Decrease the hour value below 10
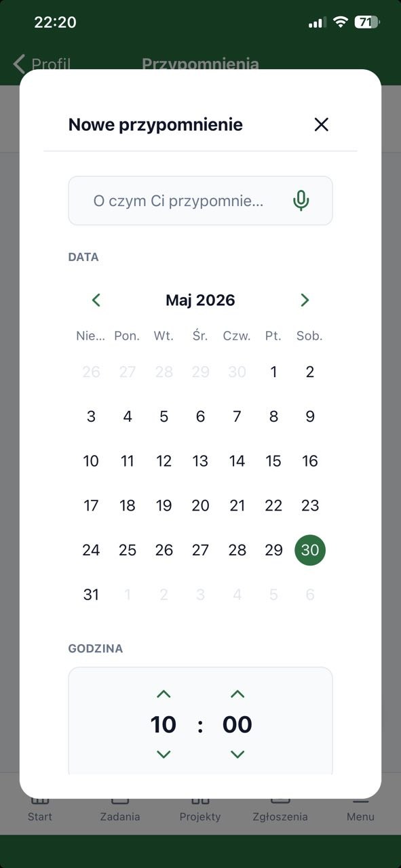Image resolution: width=401 pixels, height=868 pixels. (164, 754)
